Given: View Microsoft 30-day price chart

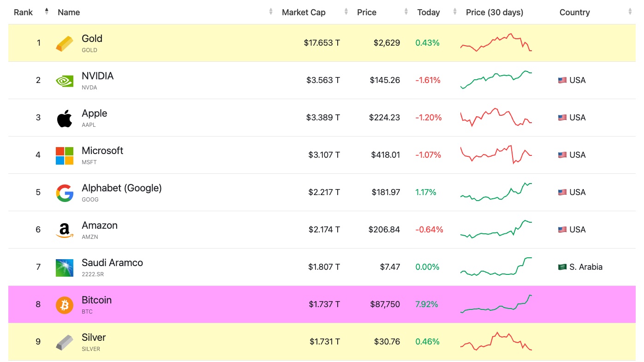Looking at the screenshot, I should [496, 154].
